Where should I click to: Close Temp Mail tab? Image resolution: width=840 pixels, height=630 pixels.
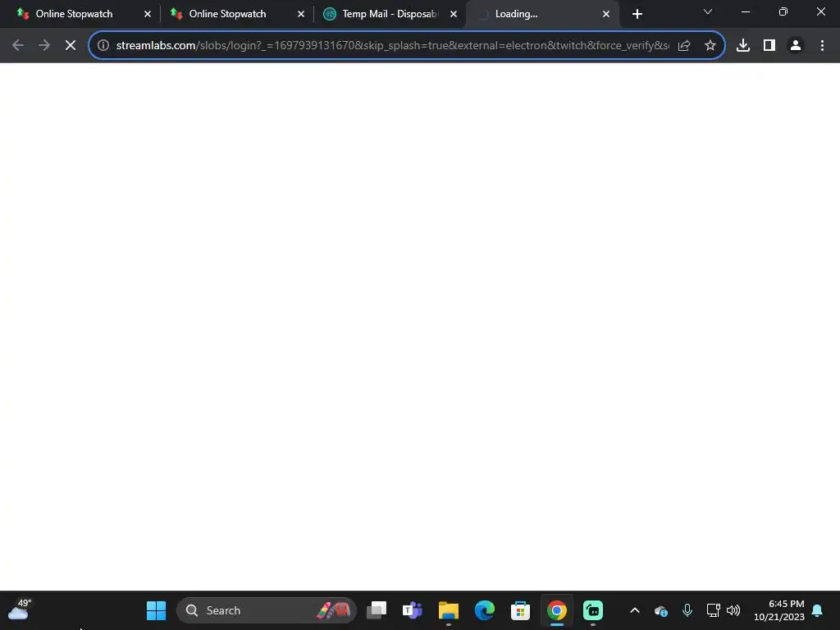pyautogui.click(x=454, y=14)
